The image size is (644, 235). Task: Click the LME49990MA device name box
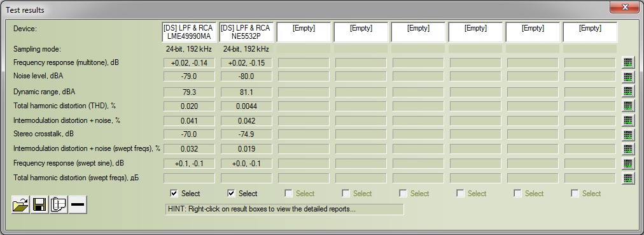coord(189,32)
